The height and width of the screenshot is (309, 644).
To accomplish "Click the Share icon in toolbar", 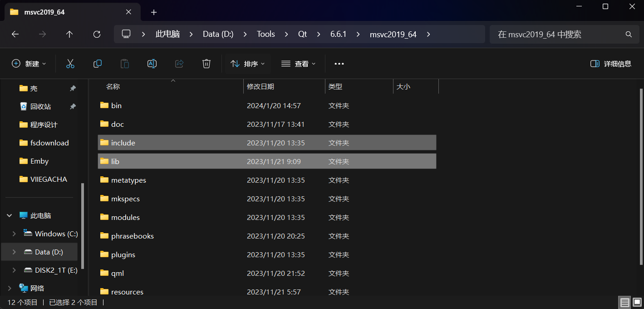I will [x=179, y=64].
